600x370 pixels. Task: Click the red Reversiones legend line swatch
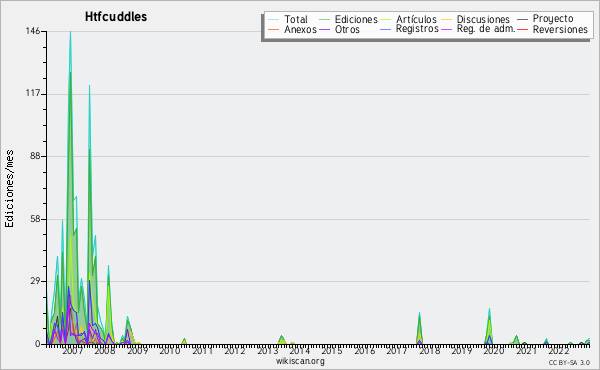(x=522, y=29)
